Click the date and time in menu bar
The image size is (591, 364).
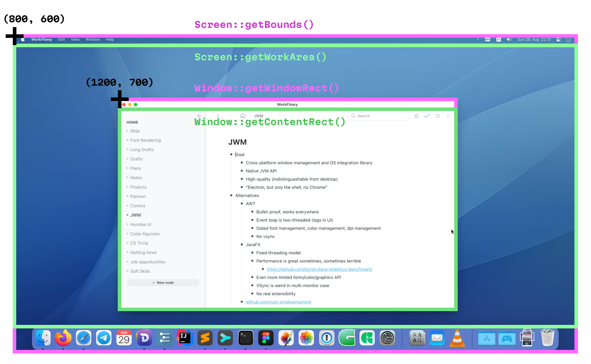(x=534, y=39)
